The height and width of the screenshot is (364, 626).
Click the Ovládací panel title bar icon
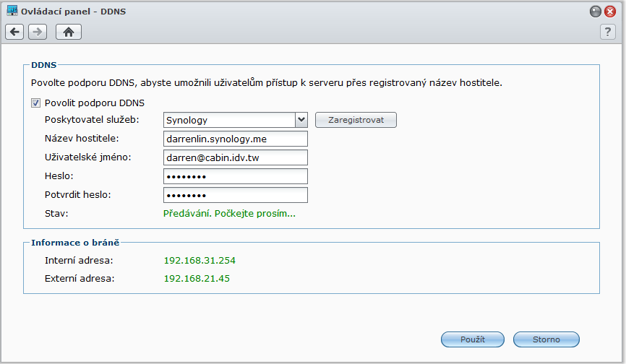pyautogui.click(x=12, y=11)
